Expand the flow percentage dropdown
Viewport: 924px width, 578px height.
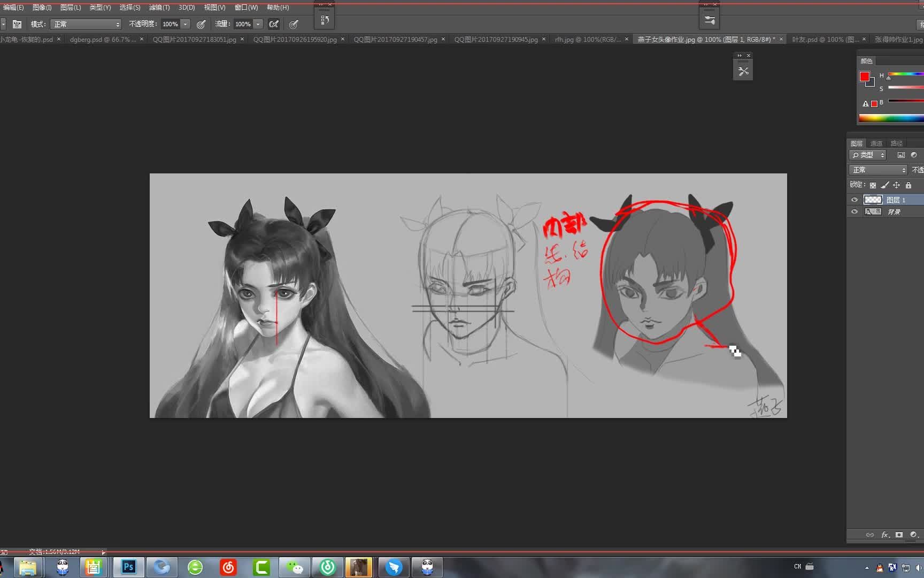pyautogui.click(x=257, y=24)
